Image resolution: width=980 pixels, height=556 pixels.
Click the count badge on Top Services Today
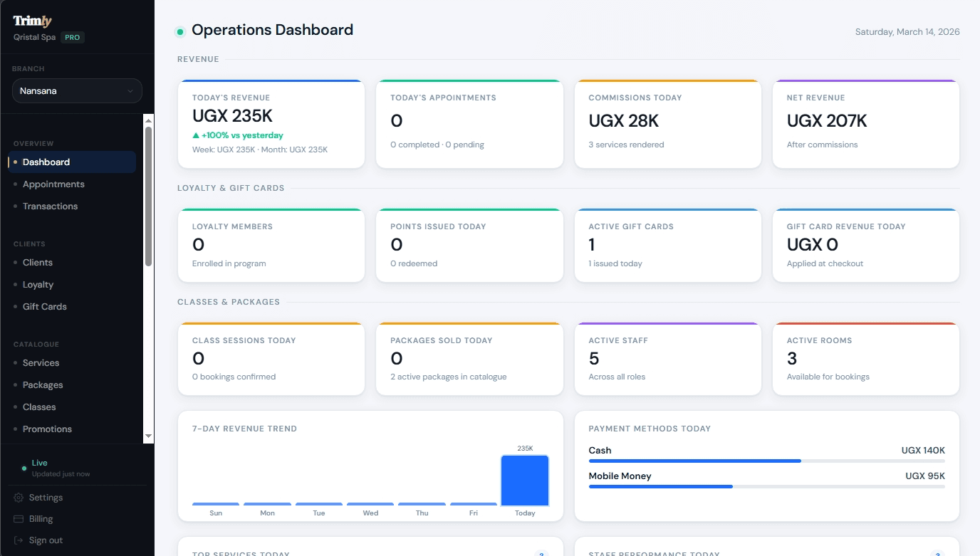pyautogui.click(x=541, y=552)
